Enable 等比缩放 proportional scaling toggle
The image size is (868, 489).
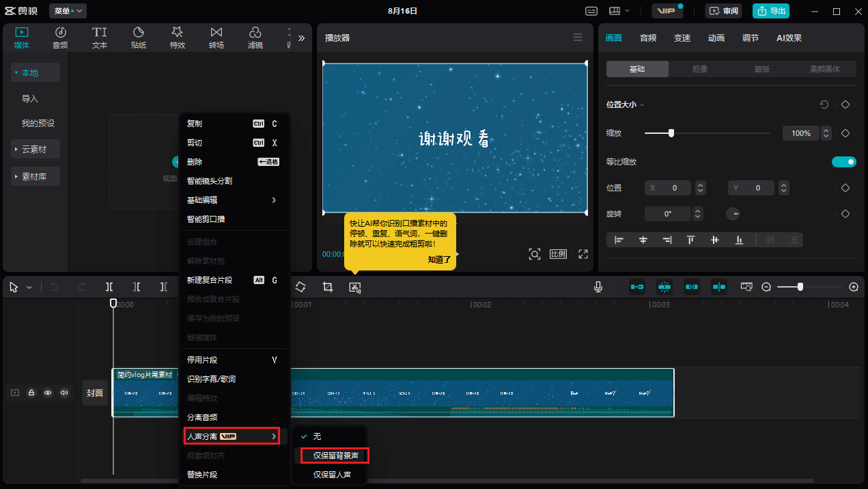pyautogui.click(x=844, y=161)
